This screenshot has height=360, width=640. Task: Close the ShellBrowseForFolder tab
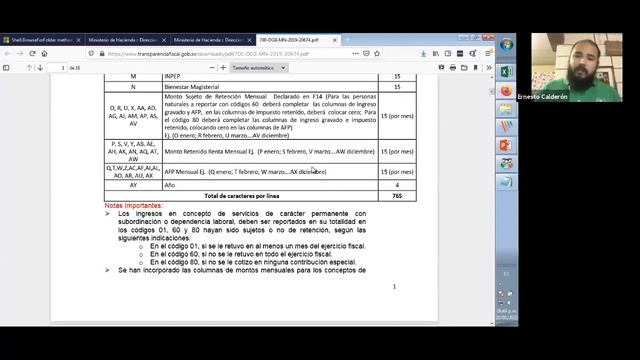coord(78,40)
